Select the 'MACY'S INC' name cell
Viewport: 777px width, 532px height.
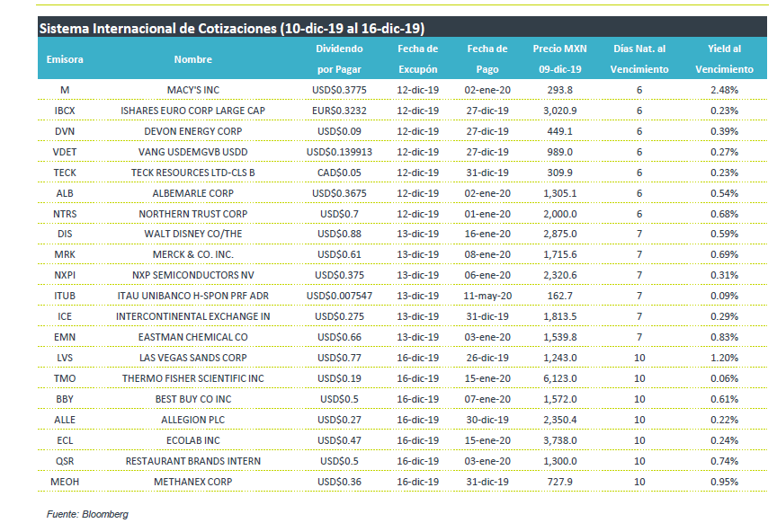coord(192,90)
